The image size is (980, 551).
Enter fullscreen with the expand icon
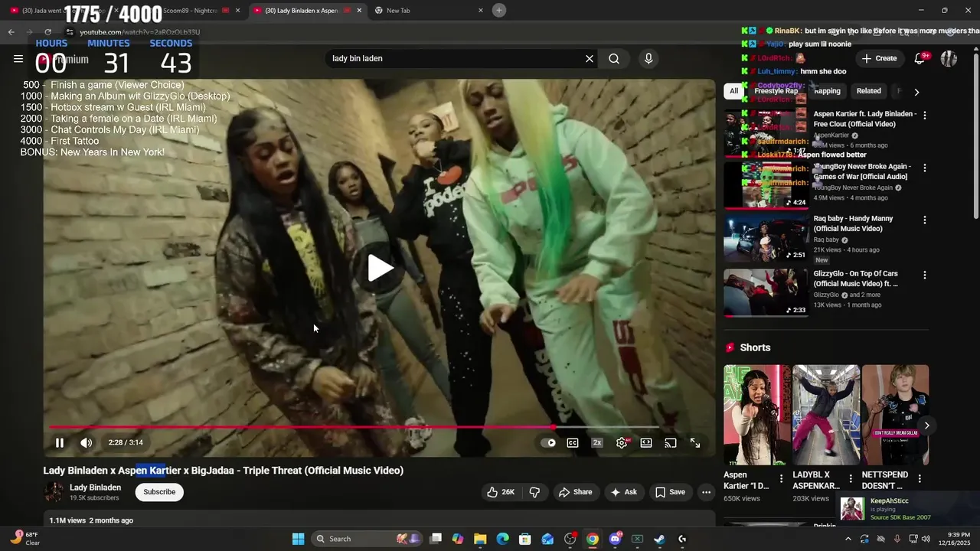695,442
